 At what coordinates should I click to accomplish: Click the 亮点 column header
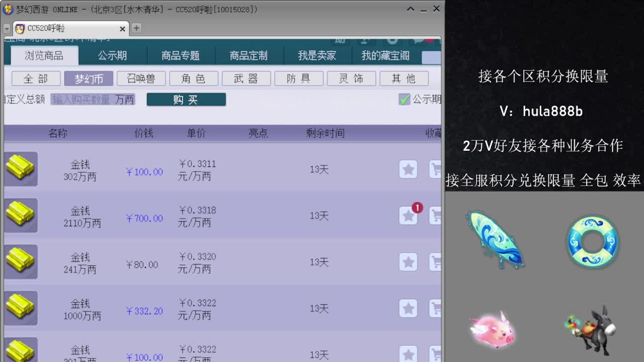coord(258,133)
